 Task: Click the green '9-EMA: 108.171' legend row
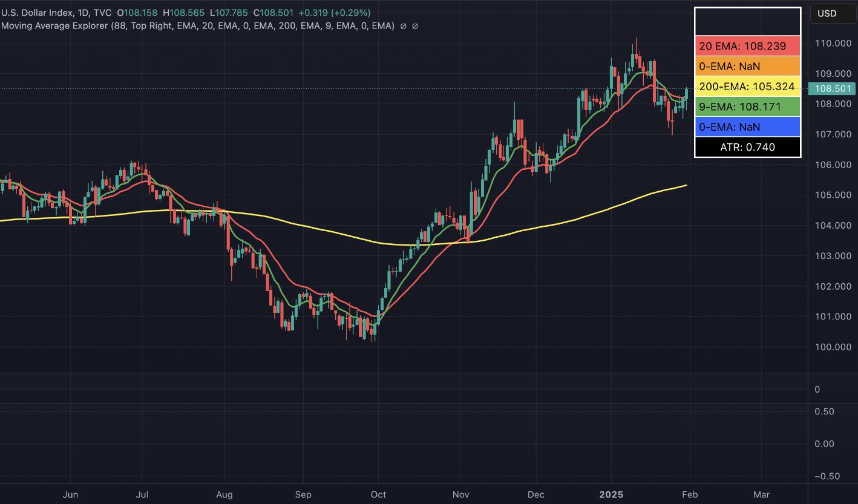(x=747, y=106)
